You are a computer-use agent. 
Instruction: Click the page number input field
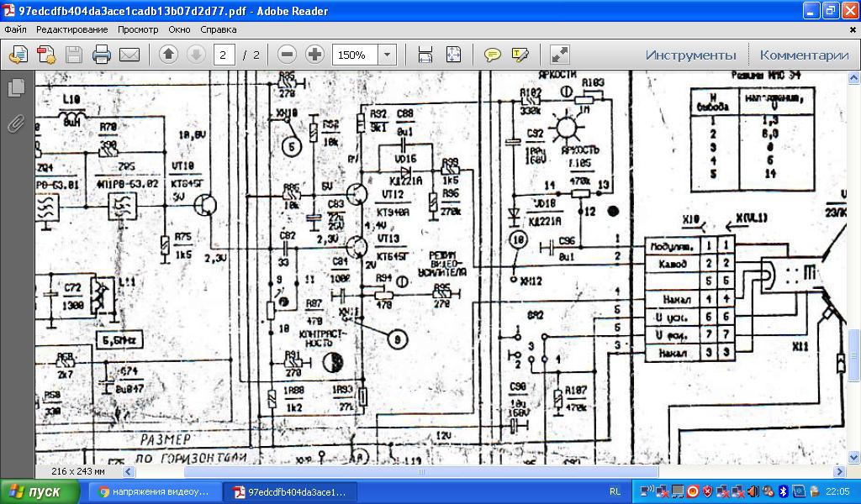(224, 55)
